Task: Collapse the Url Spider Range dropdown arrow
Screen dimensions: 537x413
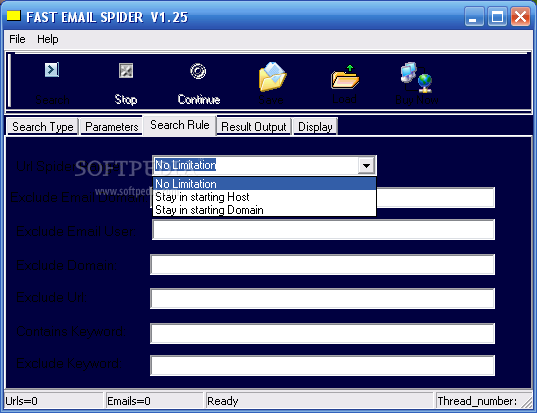Action: click(366, 165)
